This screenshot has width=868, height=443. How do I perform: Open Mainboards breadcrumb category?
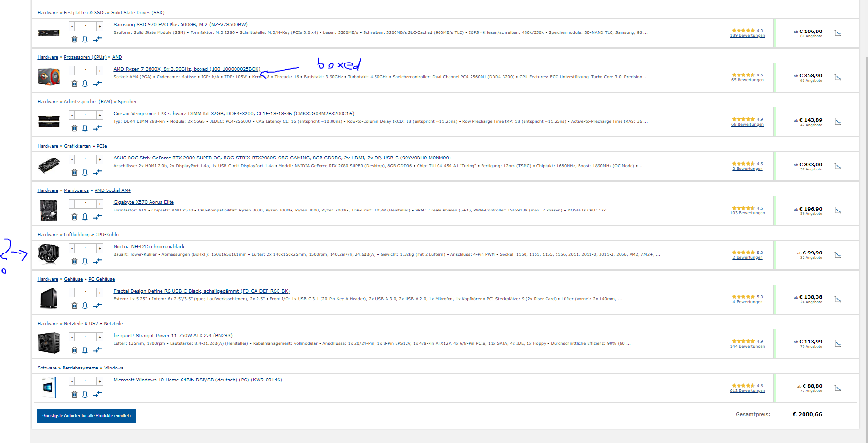[76, 190]
